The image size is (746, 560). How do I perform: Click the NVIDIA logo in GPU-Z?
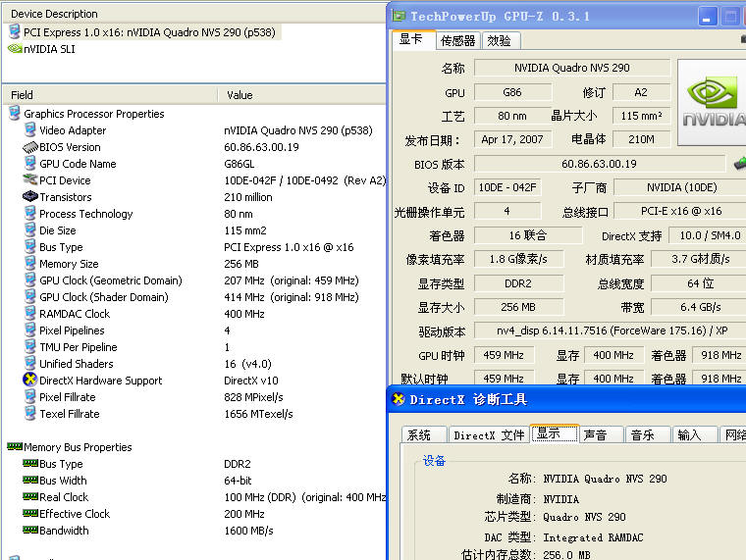(x=712, y=102)
